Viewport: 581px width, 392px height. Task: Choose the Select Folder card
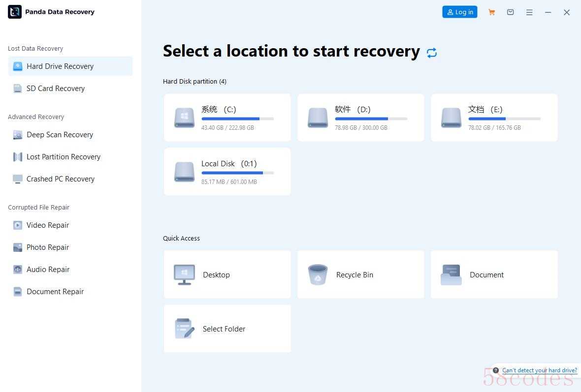pos(227,329)
